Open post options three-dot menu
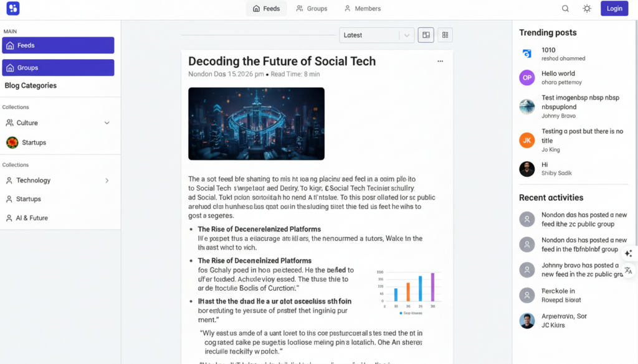 440,62
